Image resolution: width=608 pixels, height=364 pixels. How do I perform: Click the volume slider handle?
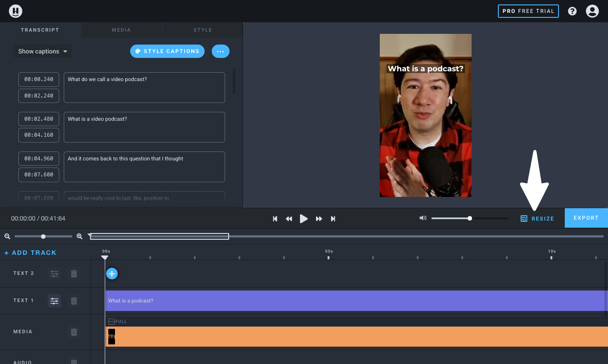pyautogui.click(x=470, y=218)
